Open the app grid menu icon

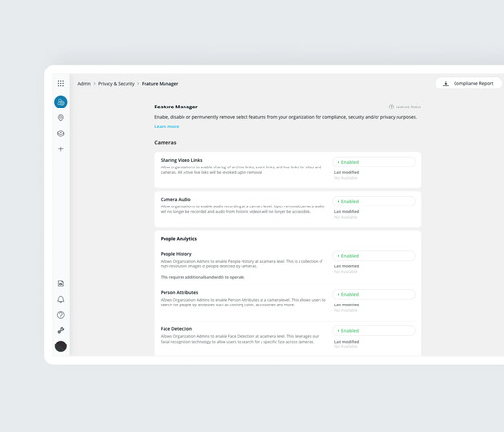tap(61, 84)
